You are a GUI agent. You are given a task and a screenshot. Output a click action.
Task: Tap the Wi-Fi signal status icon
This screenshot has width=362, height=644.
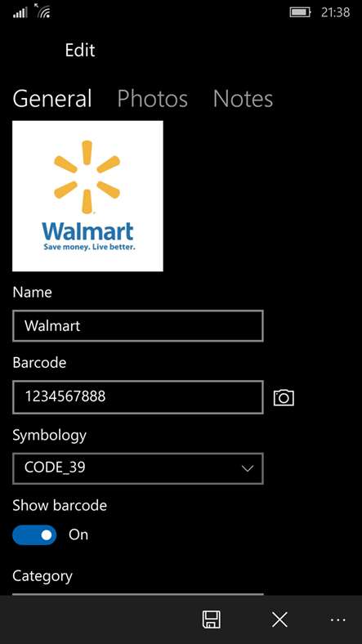(42, 11)
